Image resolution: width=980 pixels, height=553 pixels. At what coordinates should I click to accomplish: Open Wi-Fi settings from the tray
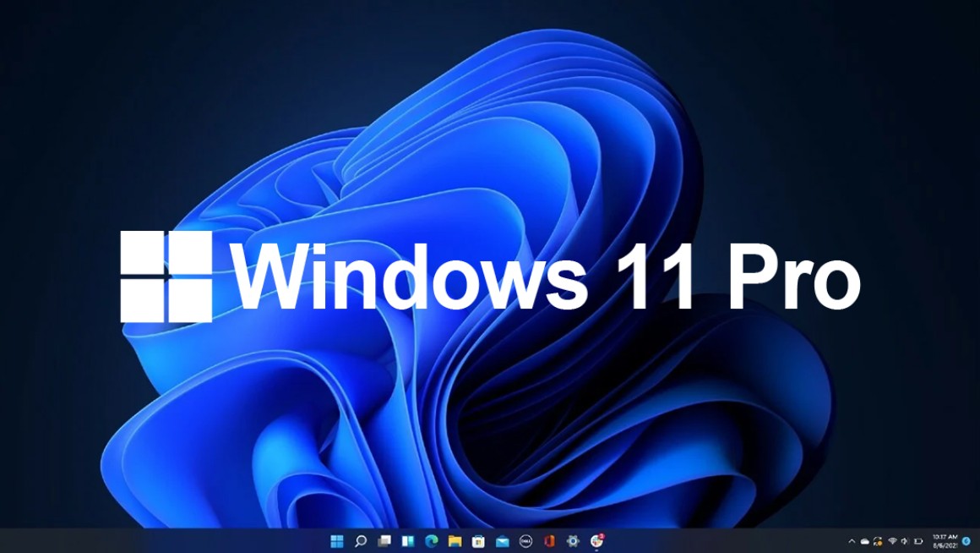893,541
